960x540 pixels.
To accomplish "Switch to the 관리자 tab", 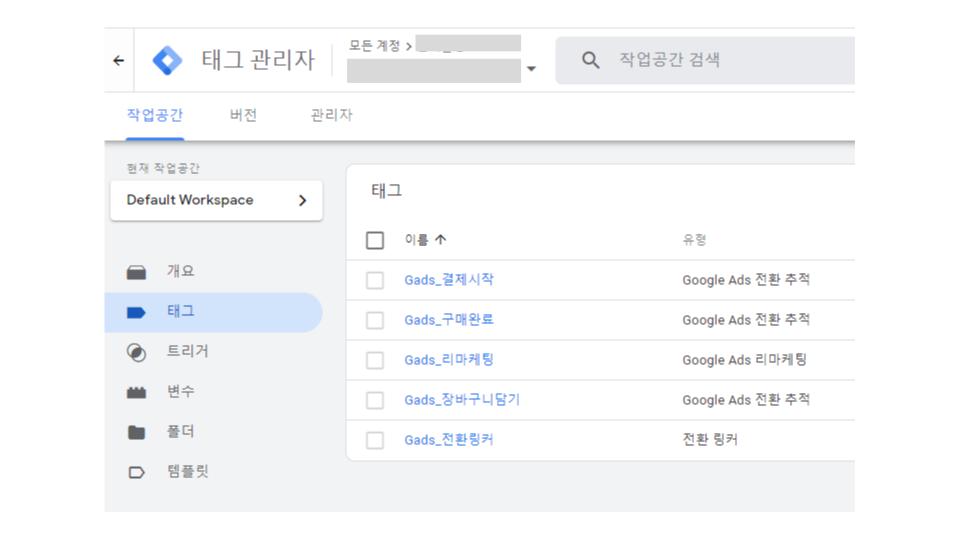I will [x=331, y=115].
